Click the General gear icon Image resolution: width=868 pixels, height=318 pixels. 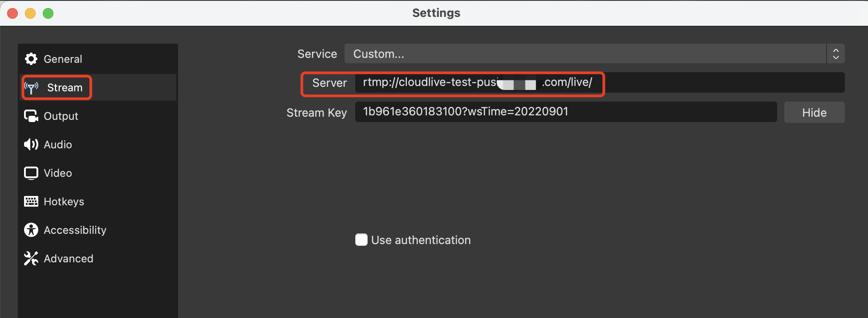point(31,59)
